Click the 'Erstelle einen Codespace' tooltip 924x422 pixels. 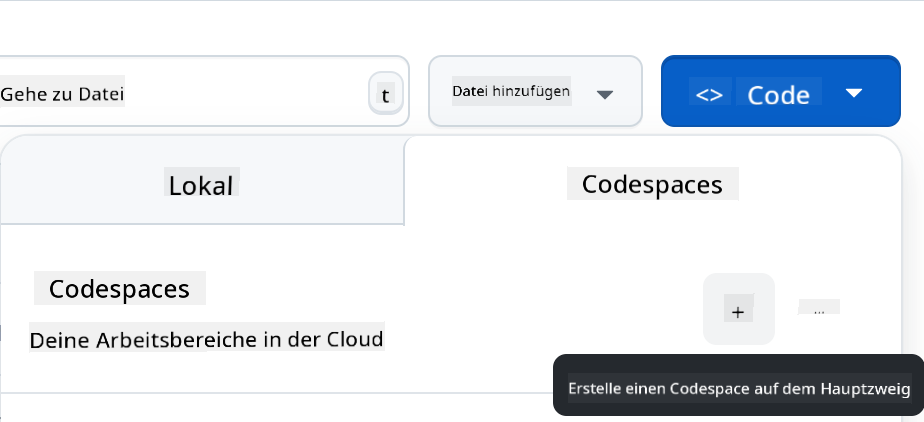[x=738, y=388]
